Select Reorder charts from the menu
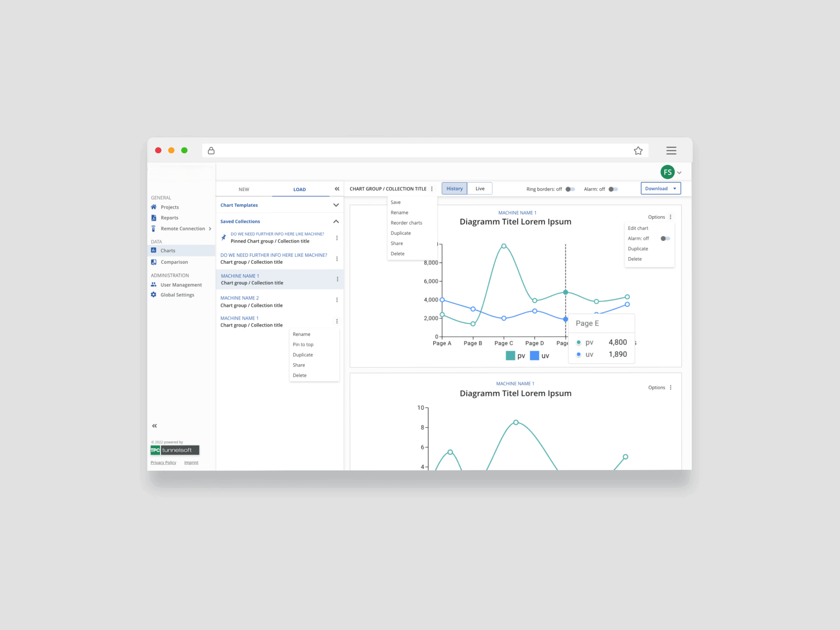Viewport: 840px width, 630px height. 406,223
